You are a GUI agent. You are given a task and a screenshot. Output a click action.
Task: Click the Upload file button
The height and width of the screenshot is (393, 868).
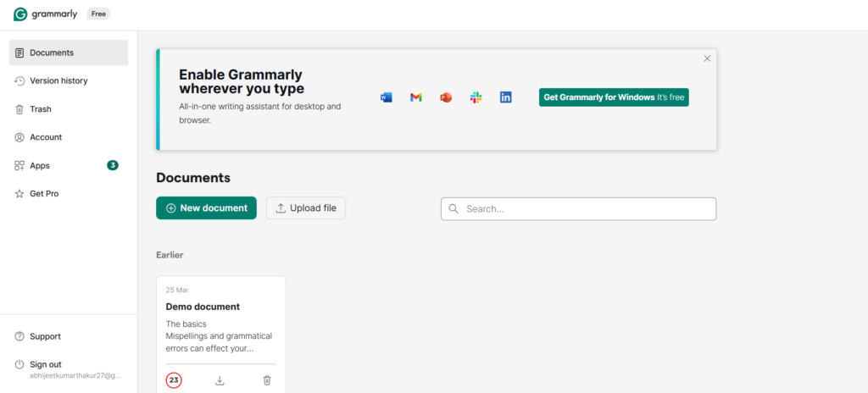click(x=306, y=208)
